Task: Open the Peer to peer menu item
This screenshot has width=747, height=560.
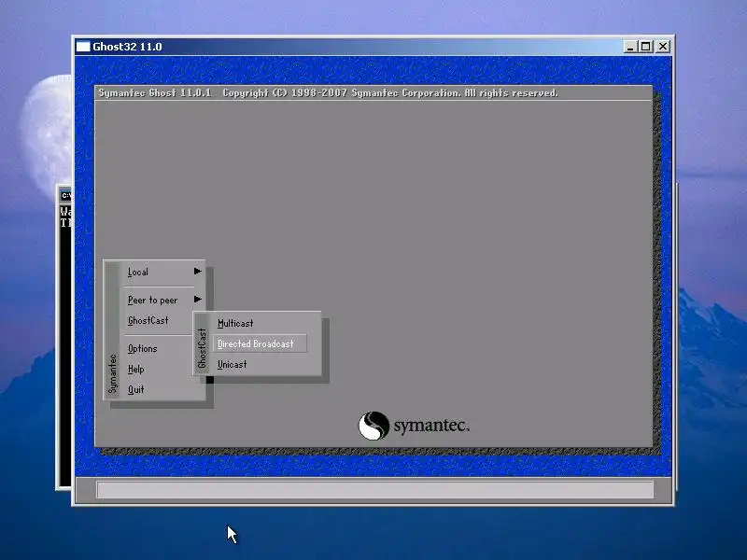Action: coord(152,300)
